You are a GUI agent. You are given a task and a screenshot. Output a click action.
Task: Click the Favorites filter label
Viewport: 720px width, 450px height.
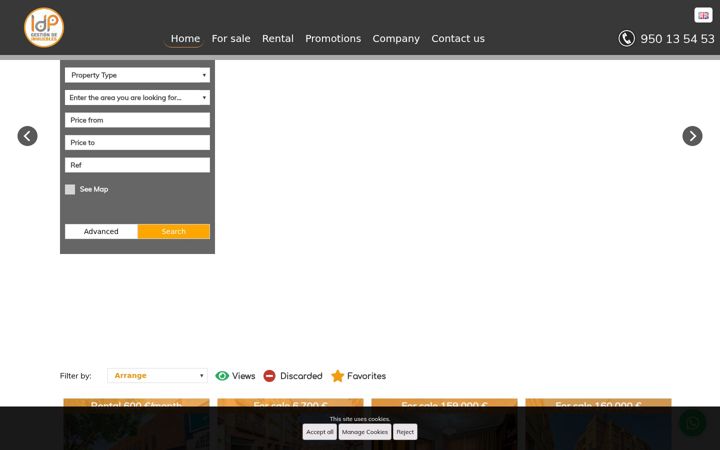366,376
